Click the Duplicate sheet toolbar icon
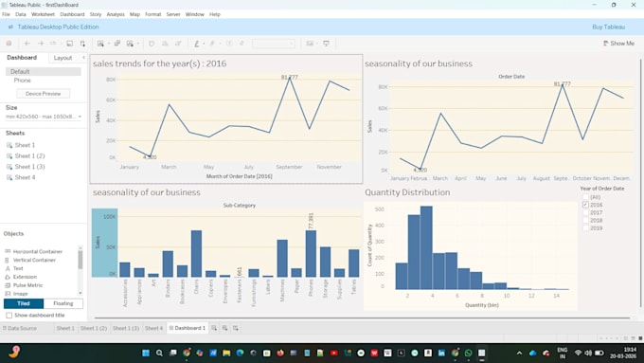This screenshot has width=644, height=363. click(x=117, y=44)
